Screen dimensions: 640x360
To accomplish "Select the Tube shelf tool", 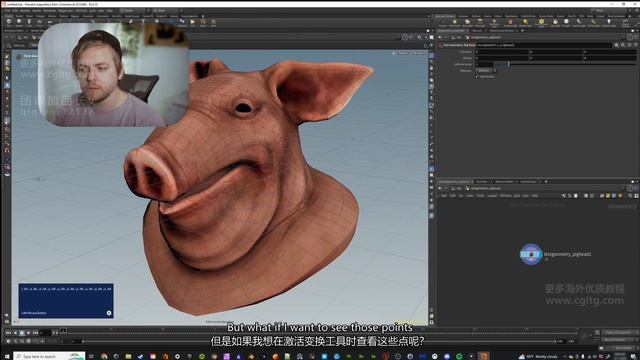I will coord(29,22).
